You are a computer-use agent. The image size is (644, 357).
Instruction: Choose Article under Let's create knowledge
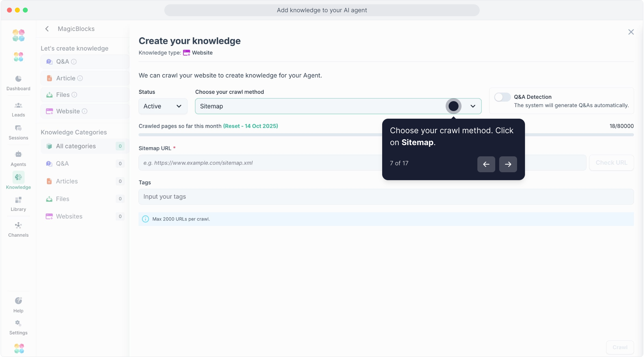tap(66, 78)
